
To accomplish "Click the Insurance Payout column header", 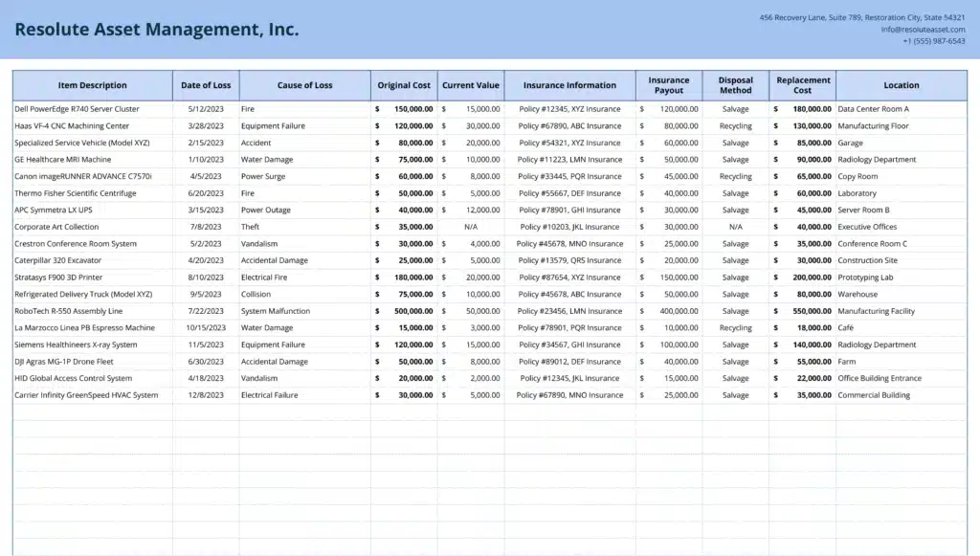I will (x=668, y=85).
